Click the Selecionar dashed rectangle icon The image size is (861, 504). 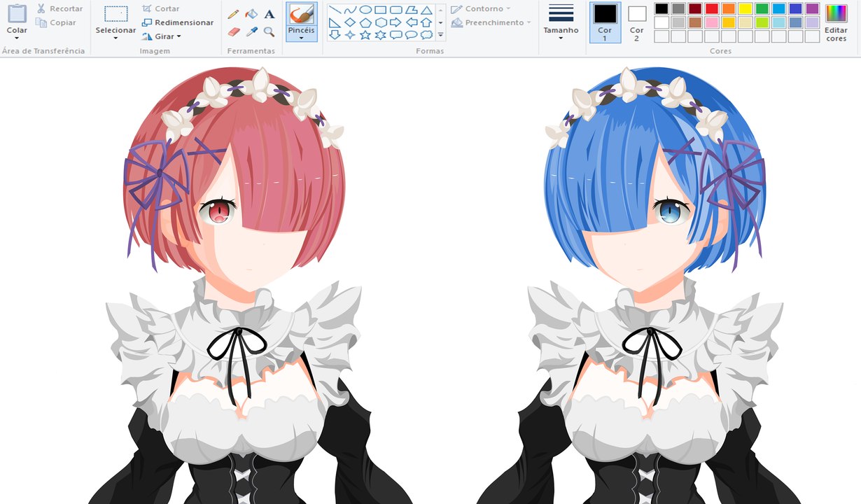(x=115, y=13)
